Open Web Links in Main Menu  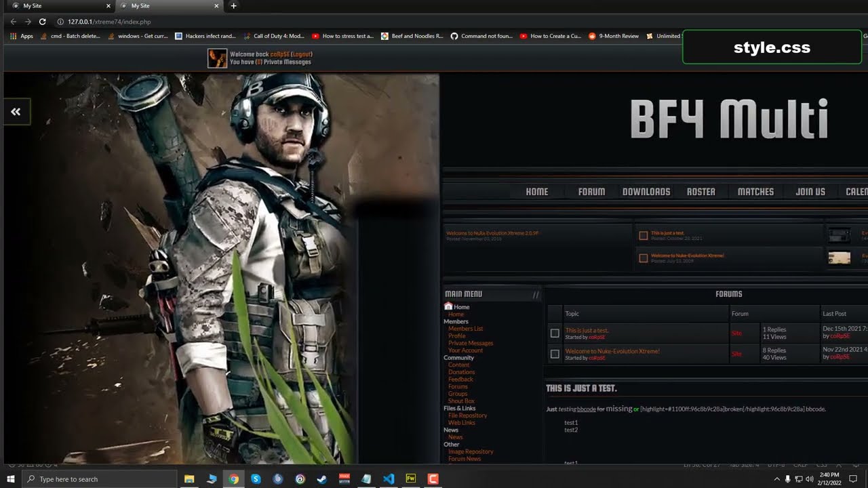462,423
